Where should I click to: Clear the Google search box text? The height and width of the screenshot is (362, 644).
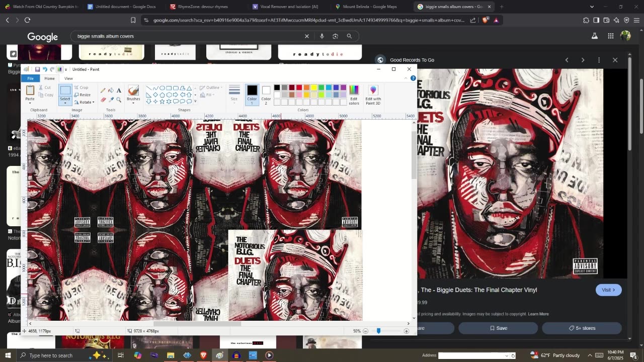[x=306, y=36]
